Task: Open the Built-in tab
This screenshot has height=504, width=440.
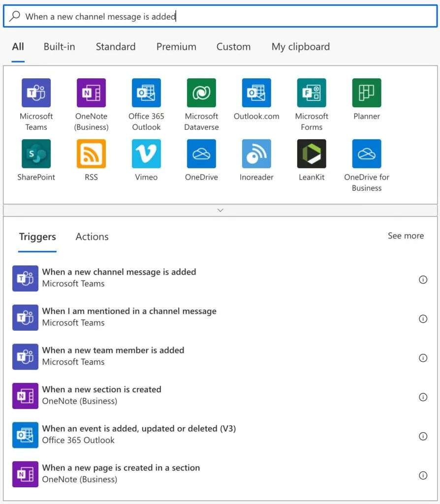Action: (x=59, y=47)
